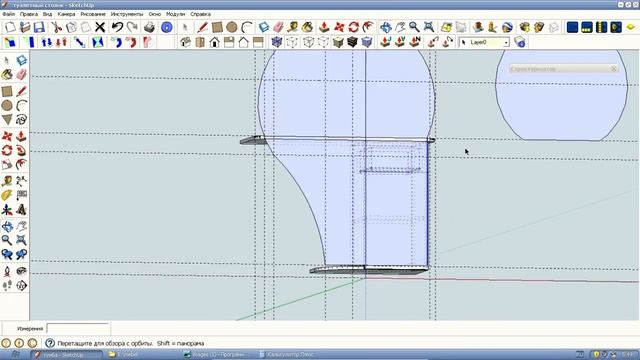Open Model Info blue circle icon
The height and width of the screenshot is (360, 640).
167,27
